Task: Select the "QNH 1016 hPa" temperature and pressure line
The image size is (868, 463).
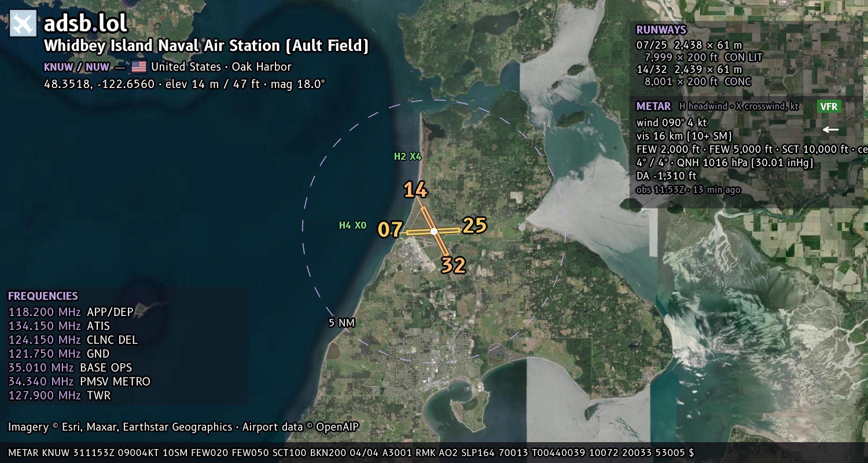Action: [x=724, y=163]
